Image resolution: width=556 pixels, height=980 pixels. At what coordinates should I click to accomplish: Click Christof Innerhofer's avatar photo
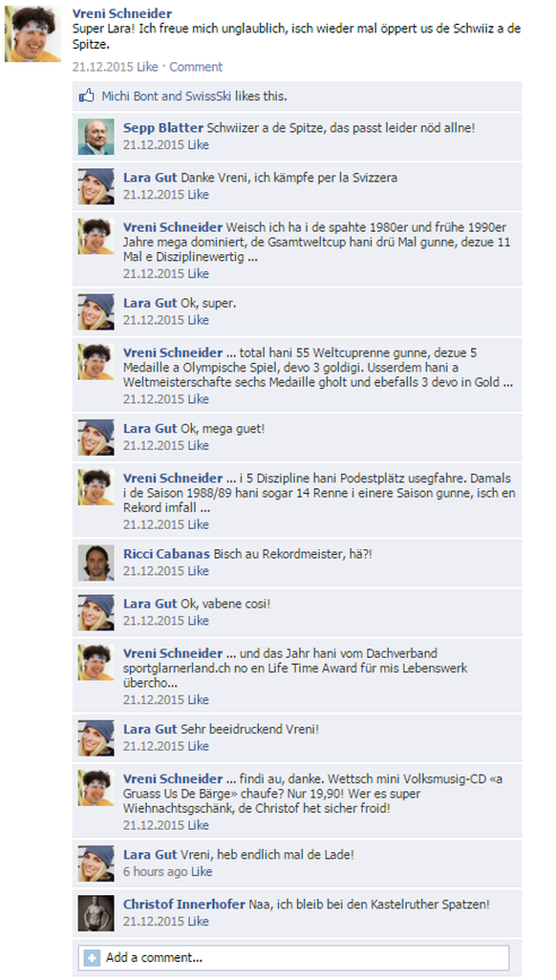96,913
